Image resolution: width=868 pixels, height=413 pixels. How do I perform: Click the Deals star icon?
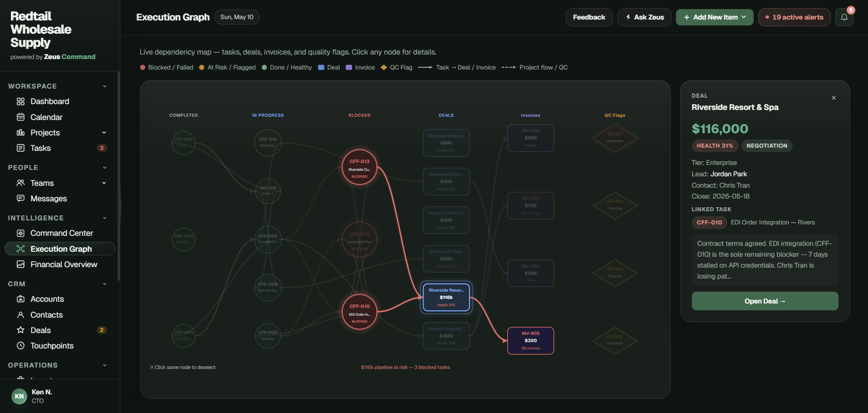tap(20, 330)
